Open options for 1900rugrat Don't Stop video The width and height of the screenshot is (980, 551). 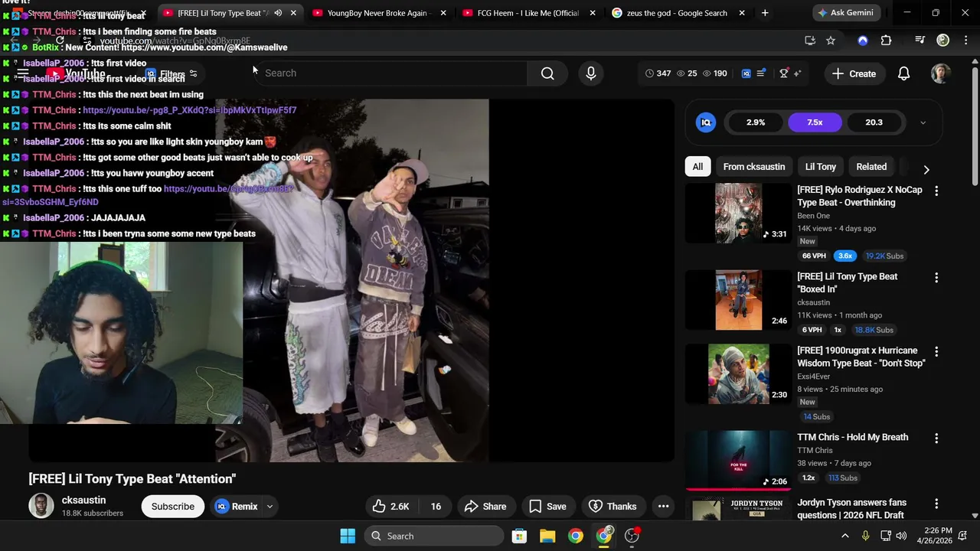[936, 351]
